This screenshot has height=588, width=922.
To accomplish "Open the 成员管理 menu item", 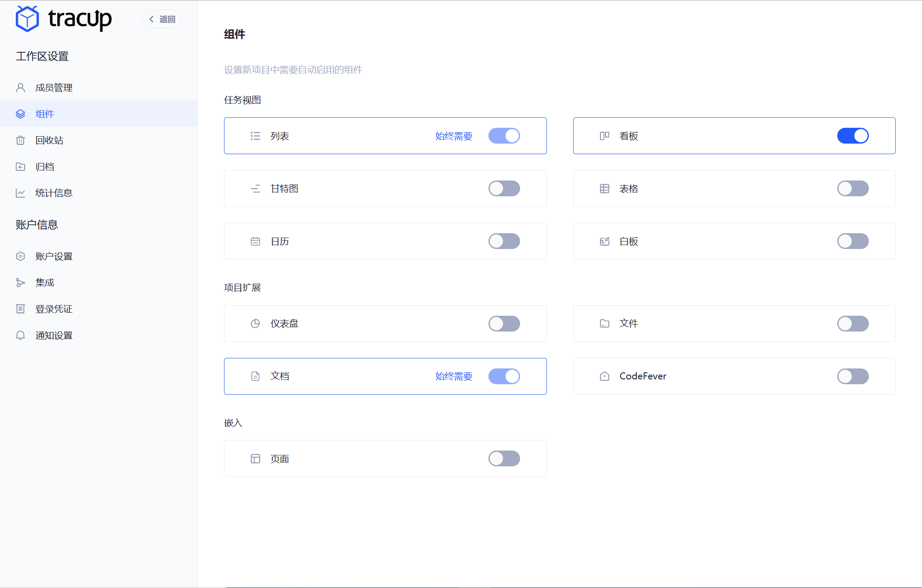I will tap(54, 88).
